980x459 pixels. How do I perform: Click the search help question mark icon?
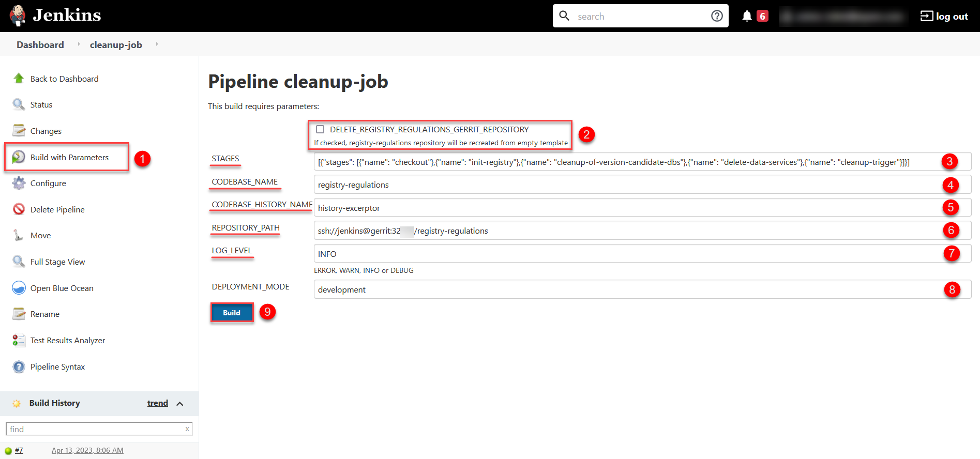pyautogui.click(x=716, y=16)
